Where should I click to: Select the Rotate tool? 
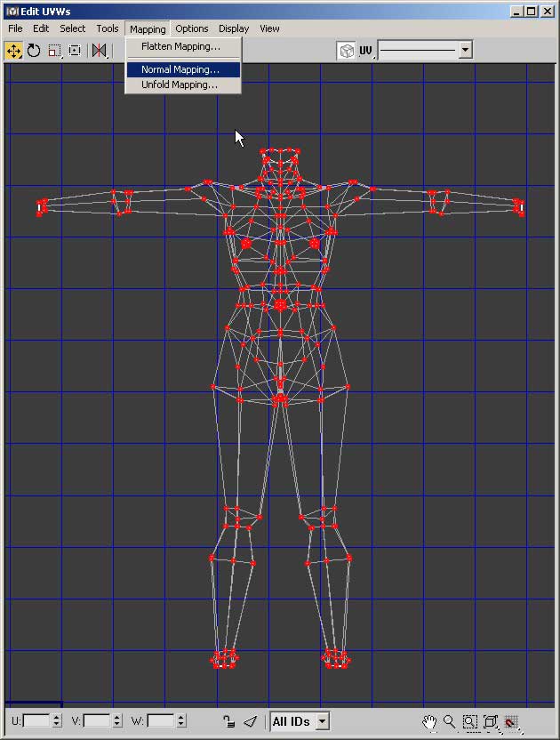[x=34, y=51]
